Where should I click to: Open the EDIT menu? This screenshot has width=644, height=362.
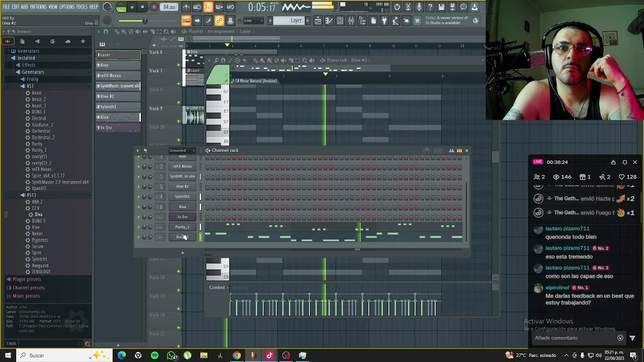[x=16, y=7]
